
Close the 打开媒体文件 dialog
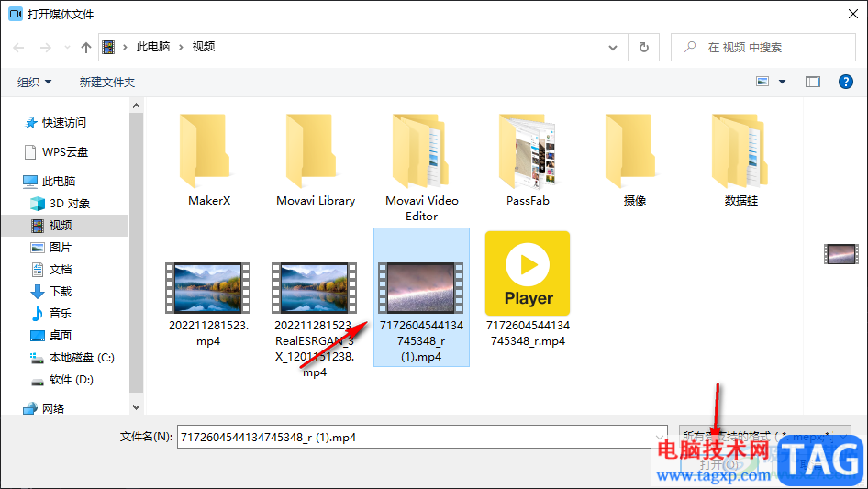pos(853,14)
